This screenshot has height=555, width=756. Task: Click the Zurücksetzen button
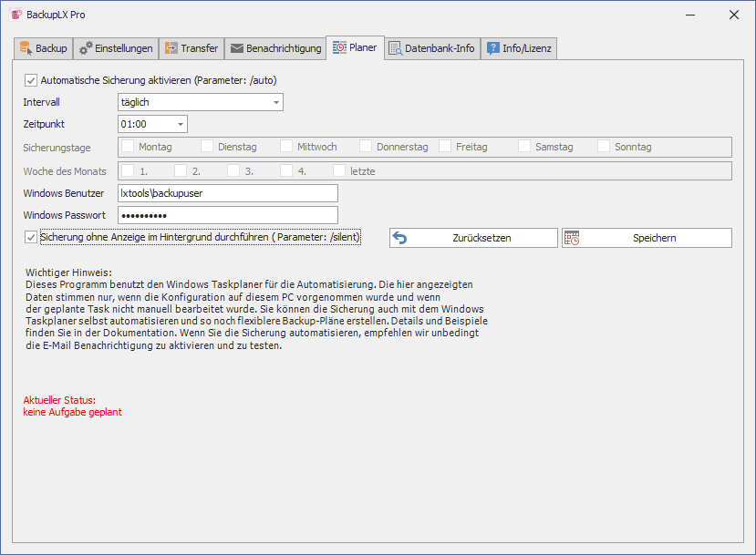[473, 238]
